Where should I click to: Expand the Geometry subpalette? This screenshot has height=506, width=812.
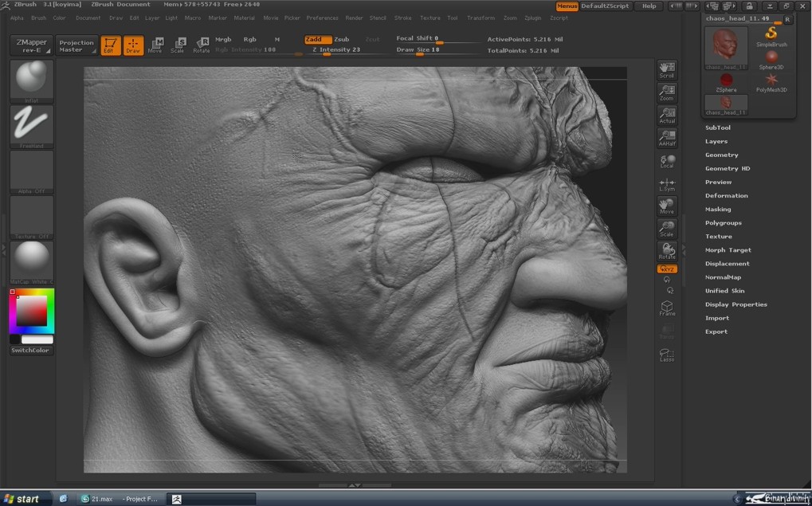(x=722, y=155)
